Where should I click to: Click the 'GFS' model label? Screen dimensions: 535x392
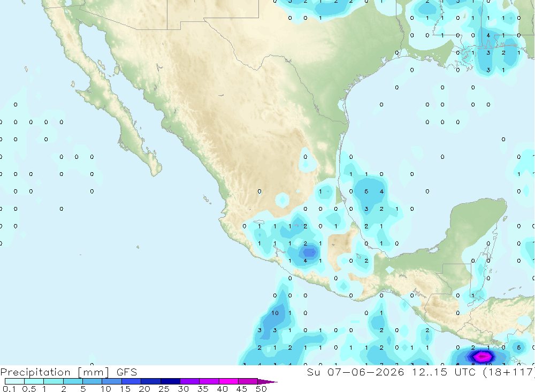point(127,372)
